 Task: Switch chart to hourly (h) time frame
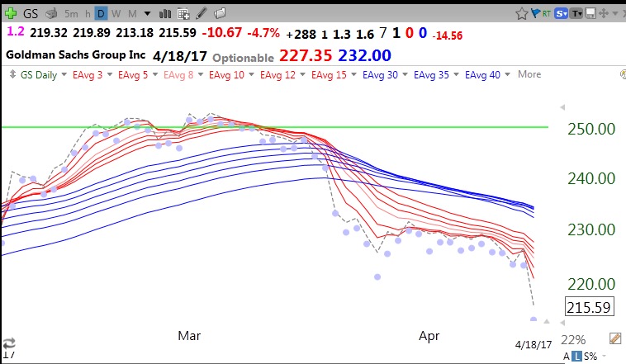point(88,14)
